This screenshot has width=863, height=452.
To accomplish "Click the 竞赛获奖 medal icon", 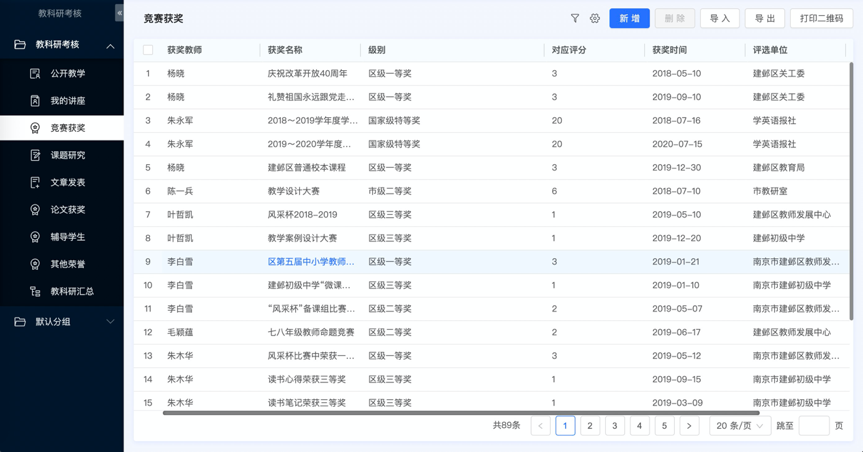I will tap(35, 128).
